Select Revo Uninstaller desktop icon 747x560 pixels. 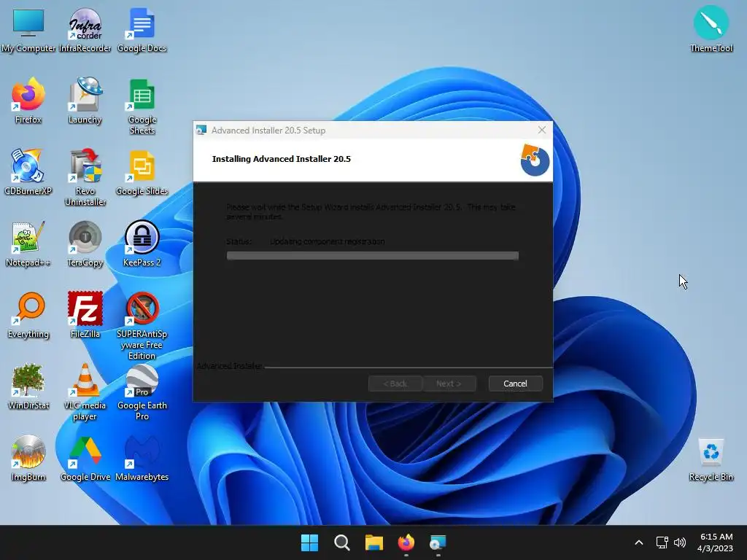coord(85,177)
